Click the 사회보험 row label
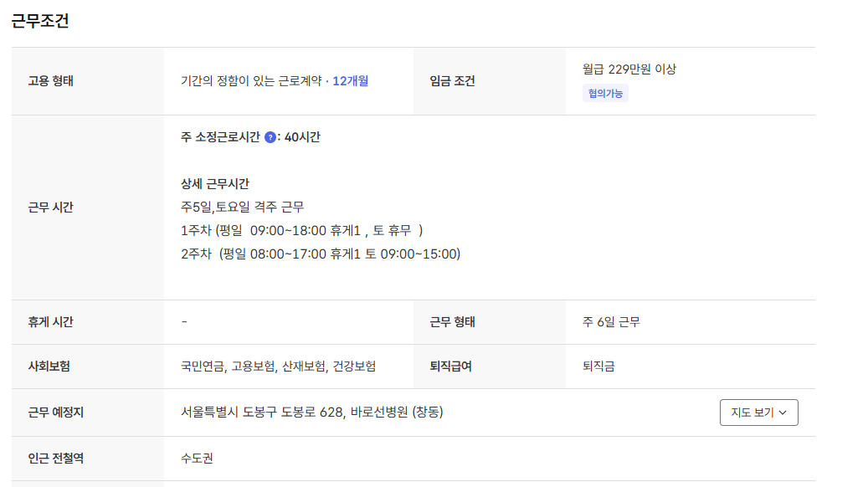The image size is (868, 487). pyautogui.click(x=49, y=367)
